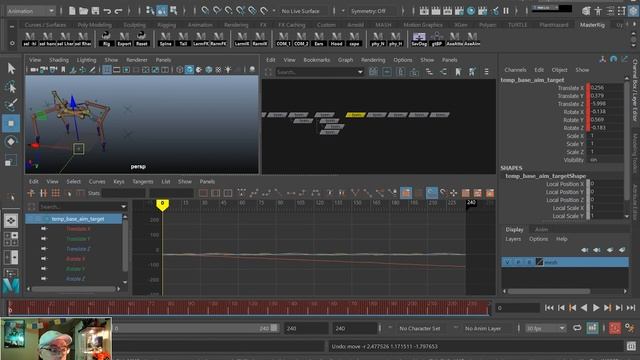This screenshot has height=360, width=640.
Task: Click the Play Forwards button
Action: pyautogui.click(x=596, y=307)
